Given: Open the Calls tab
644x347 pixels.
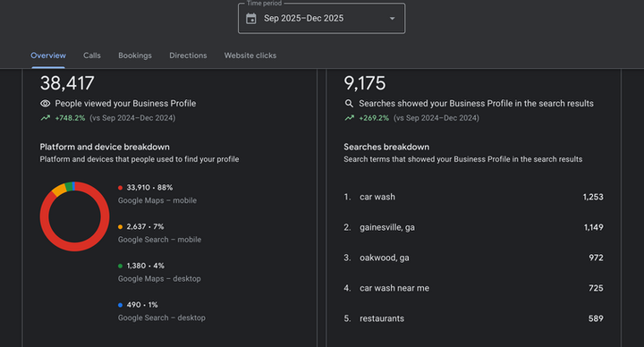Looking at the screenshot, I should [x=92, y=55].
